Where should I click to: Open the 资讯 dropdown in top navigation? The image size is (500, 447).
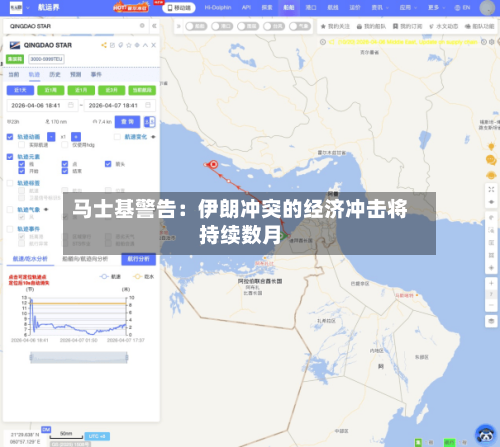[x=380, y=7]
